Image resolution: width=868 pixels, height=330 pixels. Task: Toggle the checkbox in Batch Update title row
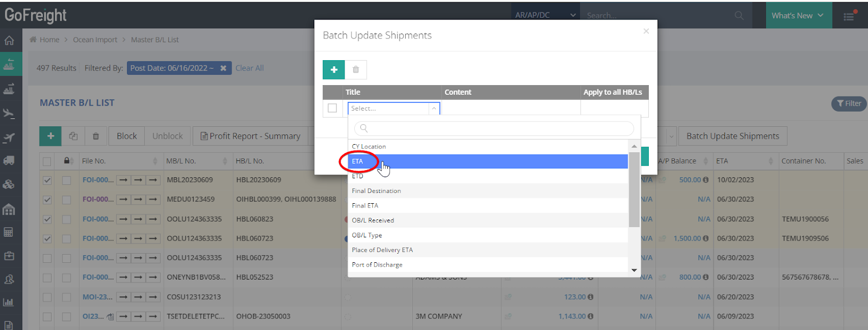333,108
